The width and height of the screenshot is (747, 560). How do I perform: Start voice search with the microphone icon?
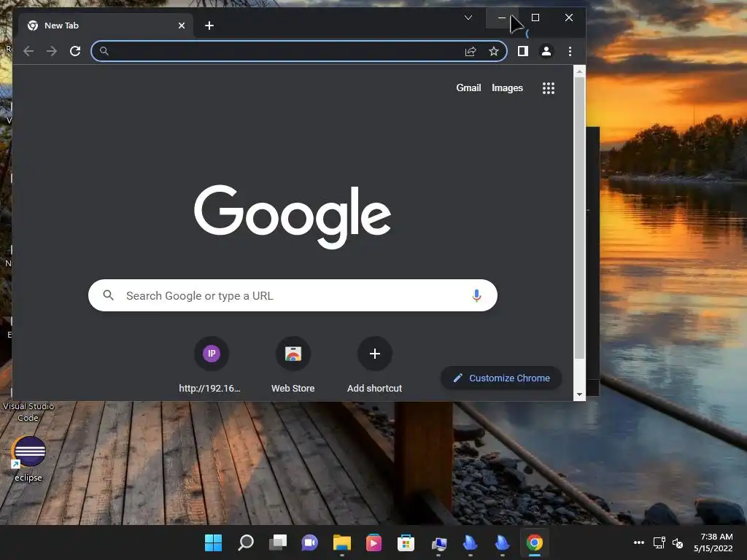click(x=476, y=295)
